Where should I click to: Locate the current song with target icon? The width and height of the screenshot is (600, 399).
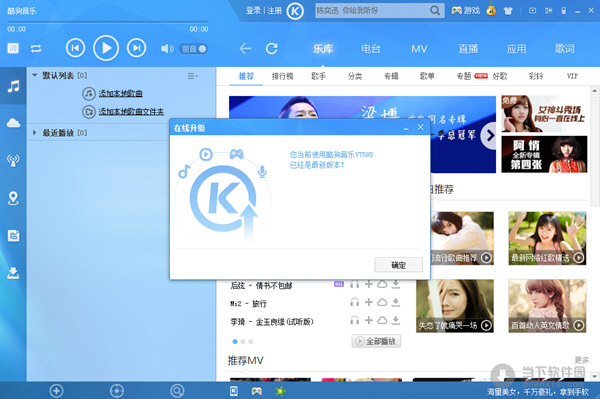tap(117, 391)
